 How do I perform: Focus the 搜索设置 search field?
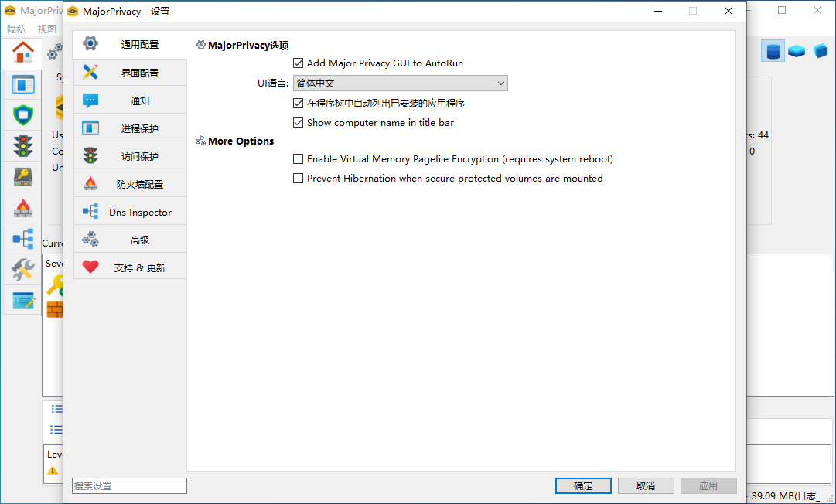130,486
